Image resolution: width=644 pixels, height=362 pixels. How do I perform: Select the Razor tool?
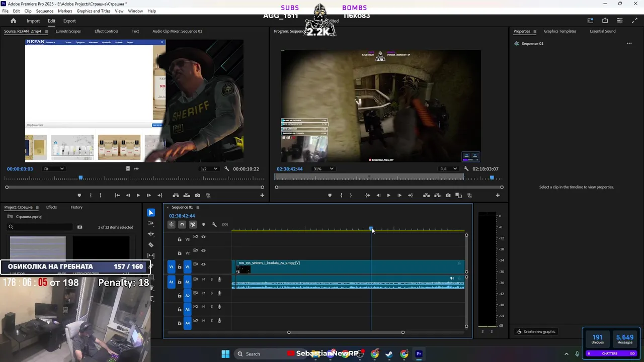(151, 245)
